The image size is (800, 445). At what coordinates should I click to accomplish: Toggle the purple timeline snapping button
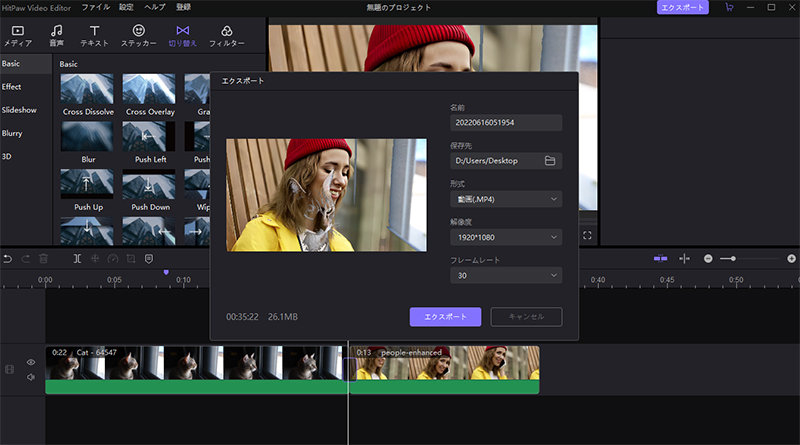click(660, 259)
